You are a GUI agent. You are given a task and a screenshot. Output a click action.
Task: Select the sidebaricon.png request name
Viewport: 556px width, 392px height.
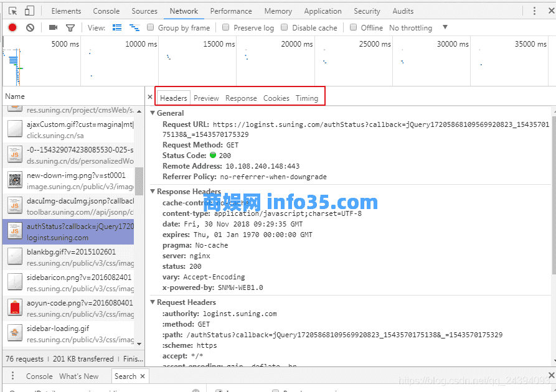[79, 278]
